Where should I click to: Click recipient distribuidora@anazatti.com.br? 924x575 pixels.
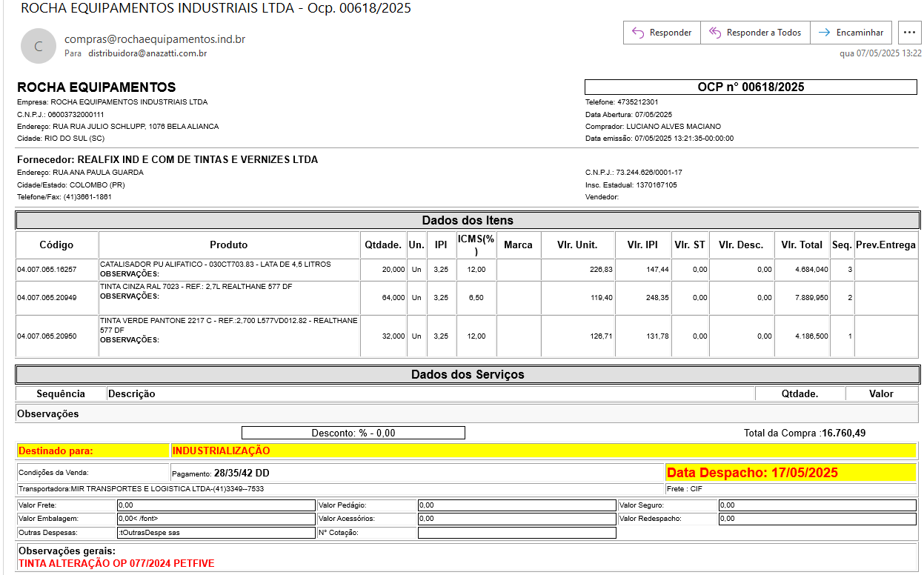[147, 53]
